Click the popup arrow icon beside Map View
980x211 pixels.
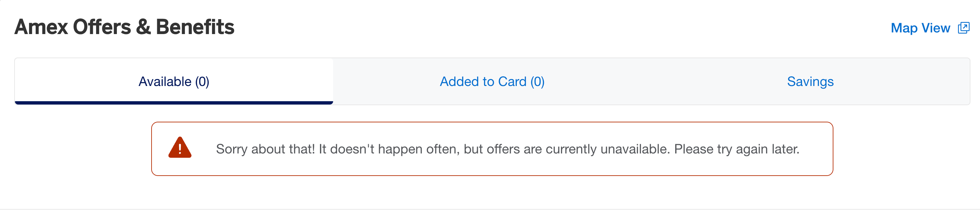964,27
